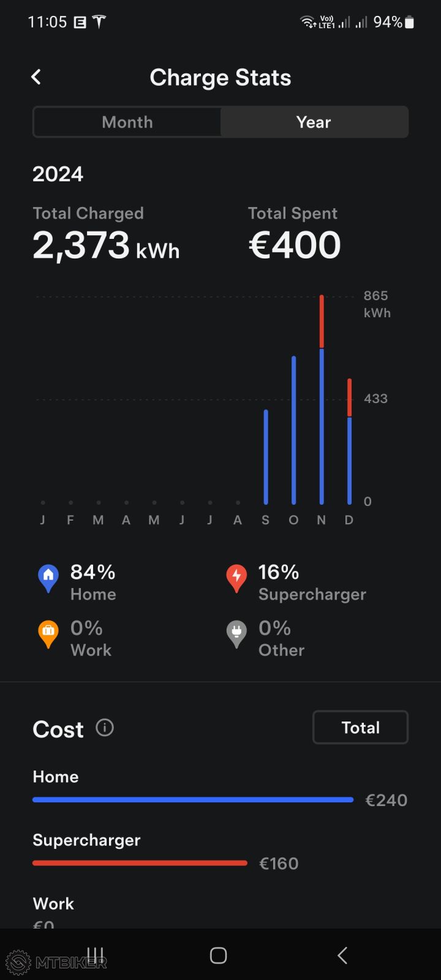Tap the October bar in the chart
Screen dimensions: 441x980
pyautogui.click(x=294, y=430)
